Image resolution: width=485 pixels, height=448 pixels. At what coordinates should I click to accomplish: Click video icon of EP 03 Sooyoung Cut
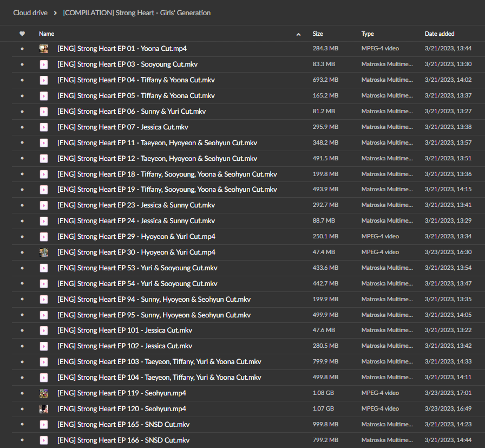point(44,64)
